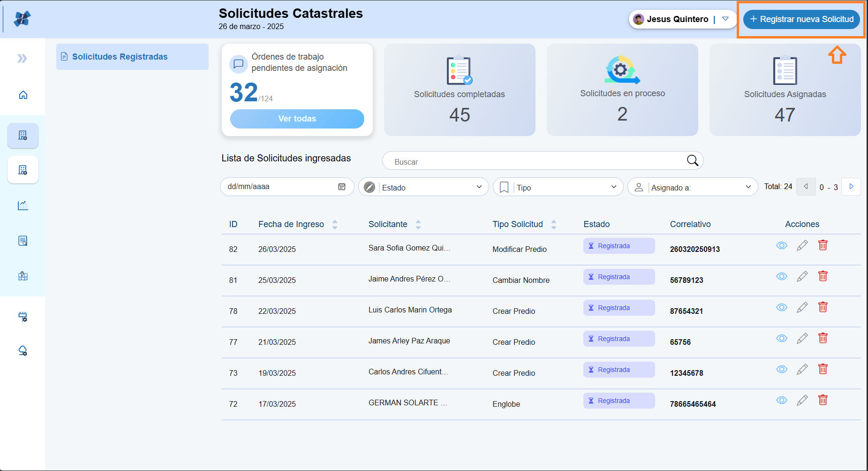868x471 pixels.
Task: Open the Estado filter dropdown
Action: (x=424, y=187)
